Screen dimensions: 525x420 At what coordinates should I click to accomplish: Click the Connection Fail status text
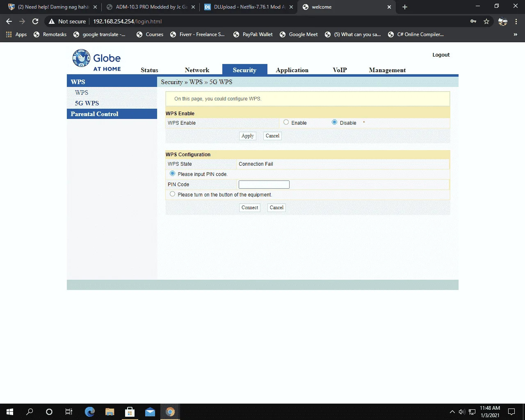coord(256,164)
